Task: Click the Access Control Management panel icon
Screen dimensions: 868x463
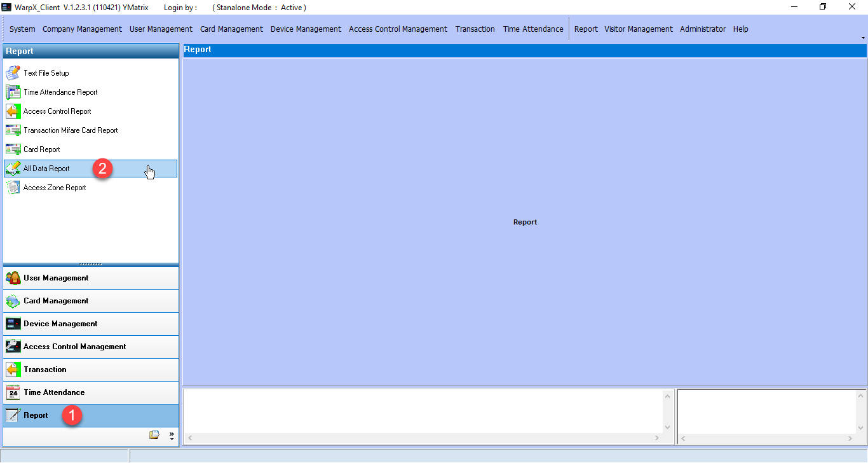Action: click(13, 347)
